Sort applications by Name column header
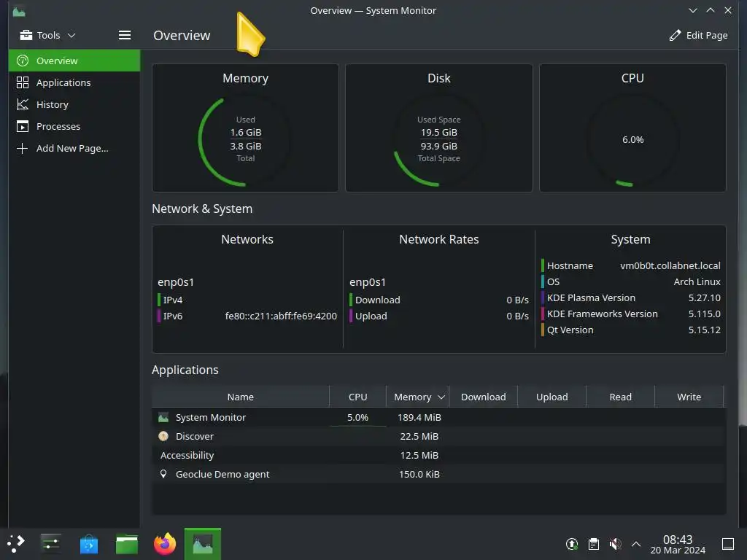Screen dimensions: 747x560 point(241,397)
